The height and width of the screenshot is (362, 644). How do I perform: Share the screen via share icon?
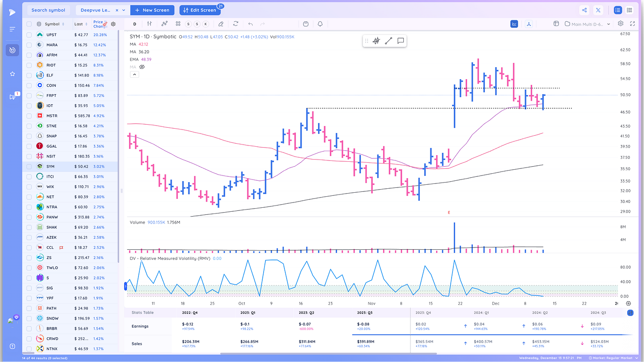(x=585, y=10)
